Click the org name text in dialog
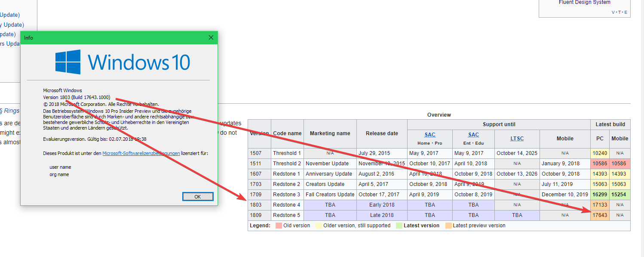Image resolution: width=644 pixels, height=257 pixels. coord(59,174)
